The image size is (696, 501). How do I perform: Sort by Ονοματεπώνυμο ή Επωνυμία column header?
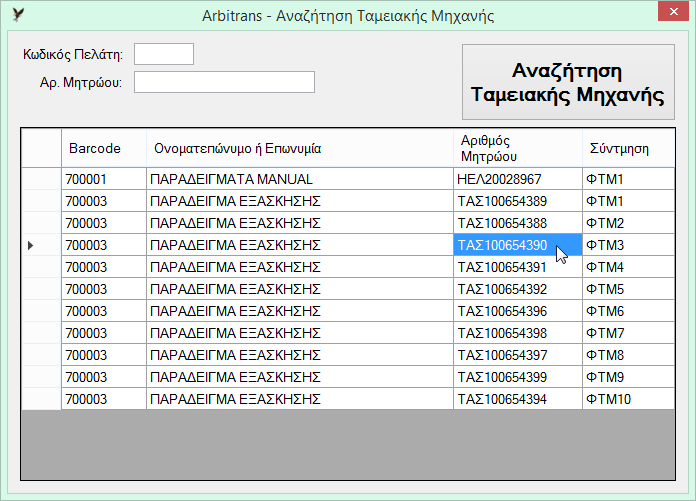[x=300, y=148]
